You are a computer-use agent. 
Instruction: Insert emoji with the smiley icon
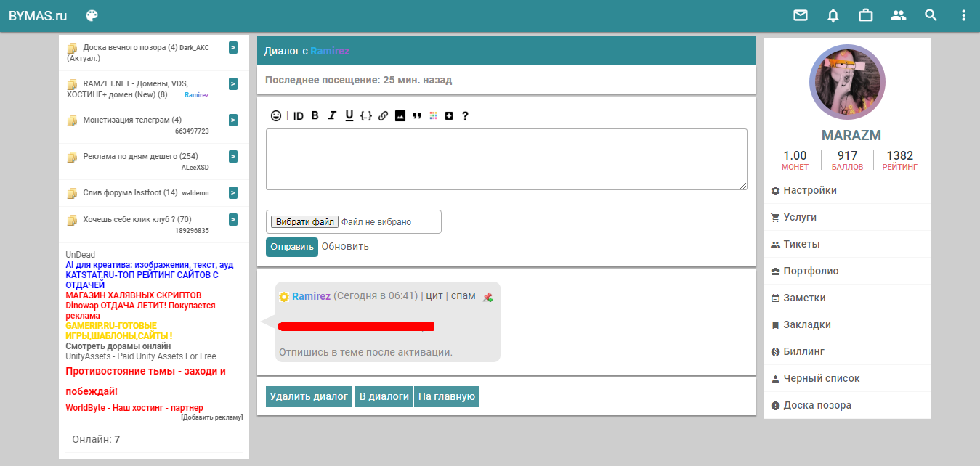pos(276,115)
